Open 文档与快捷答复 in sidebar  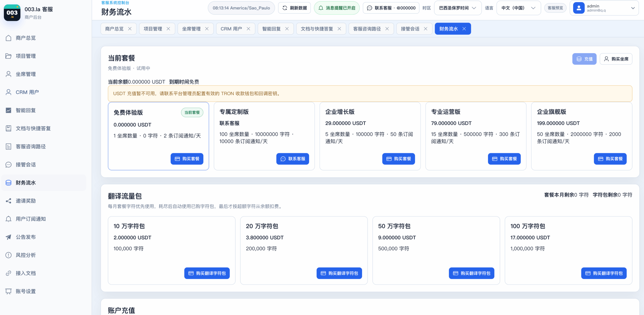(44, 129)
